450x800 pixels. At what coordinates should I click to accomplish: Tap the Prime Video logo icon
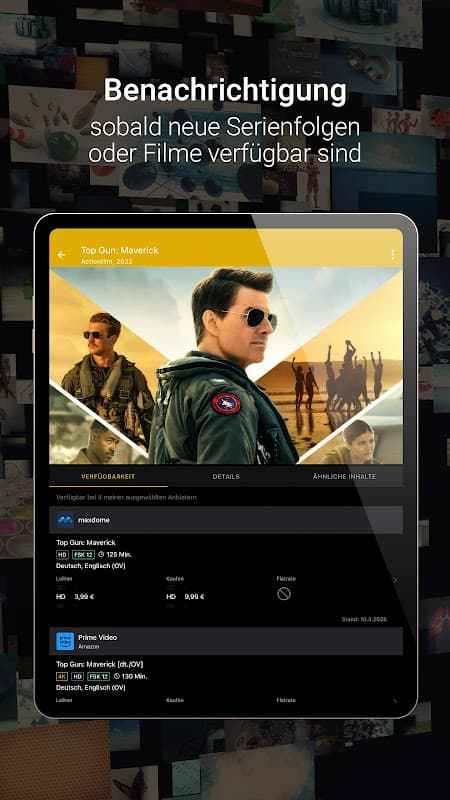[x=65, y=641]
